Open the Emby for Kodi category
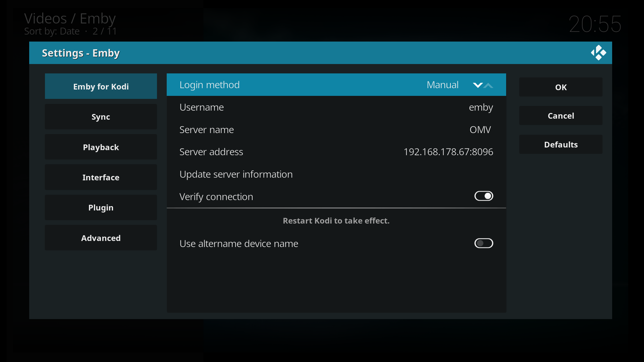This screenshot has width=644, height=362. 101,86
